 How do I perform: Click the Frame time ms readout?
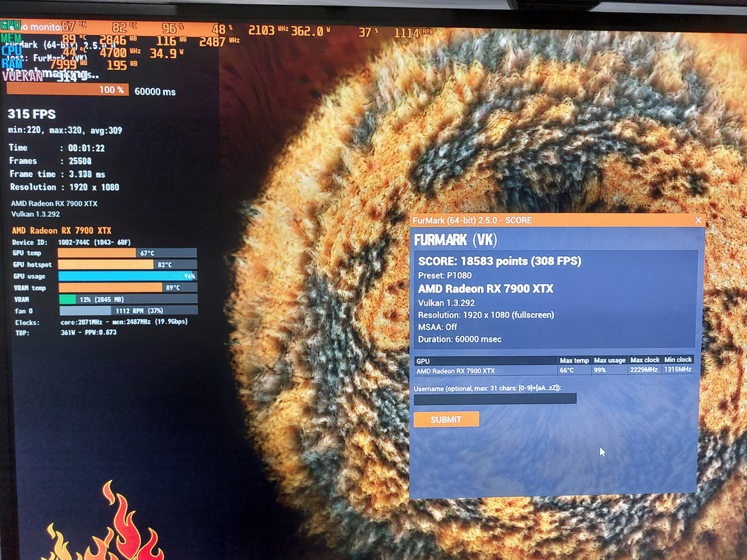click(57, 174)
